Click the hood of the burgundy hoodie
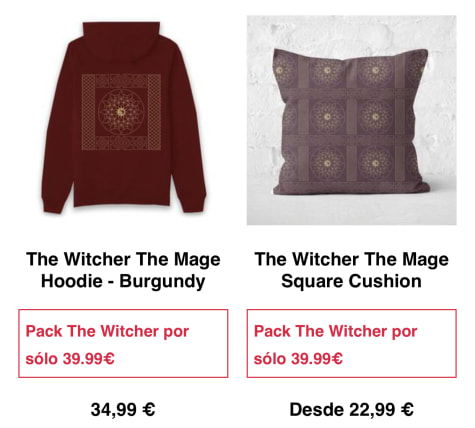 [x=121, y=39]
